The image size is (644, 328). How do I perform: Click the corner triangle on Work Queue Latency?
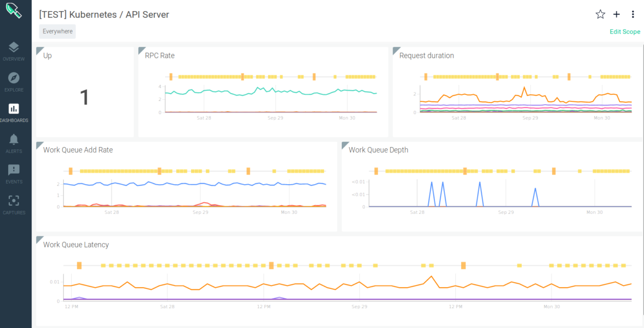tap(40, 239)
